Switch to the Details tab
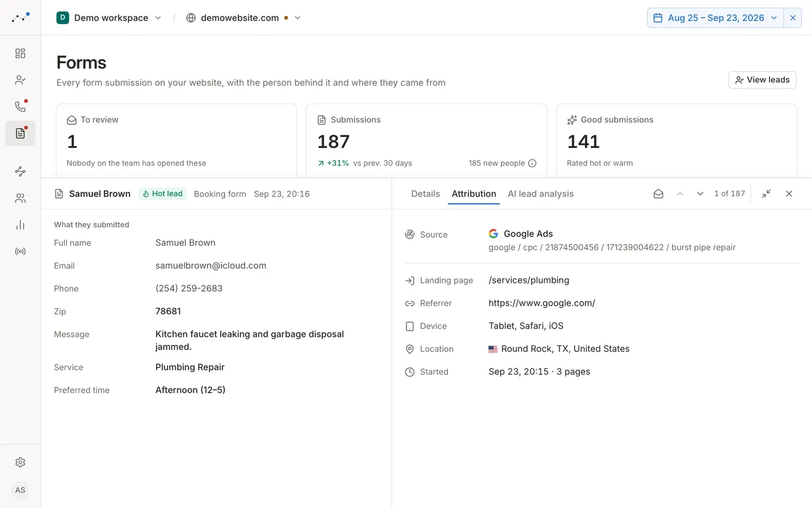 click(426, 194)
